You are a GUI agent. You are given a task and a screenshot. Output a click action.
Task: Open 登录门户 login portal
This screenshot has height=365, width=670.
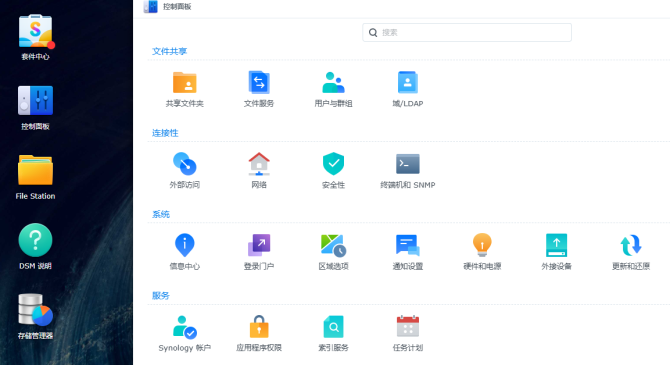(259, 245)
